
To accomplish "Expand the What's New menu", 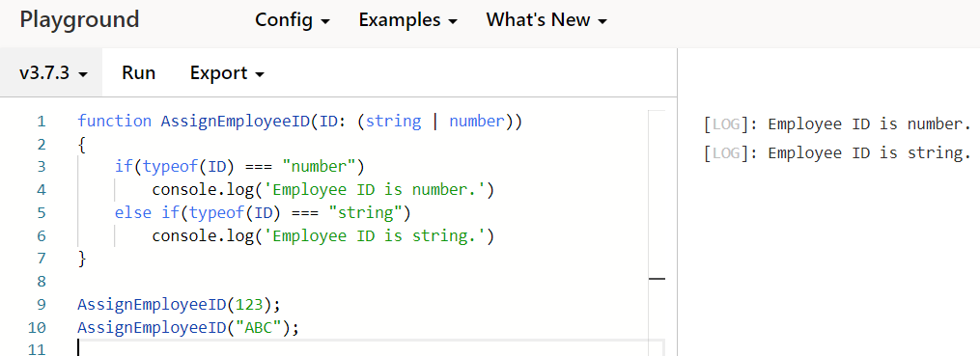I will [546, 20].
